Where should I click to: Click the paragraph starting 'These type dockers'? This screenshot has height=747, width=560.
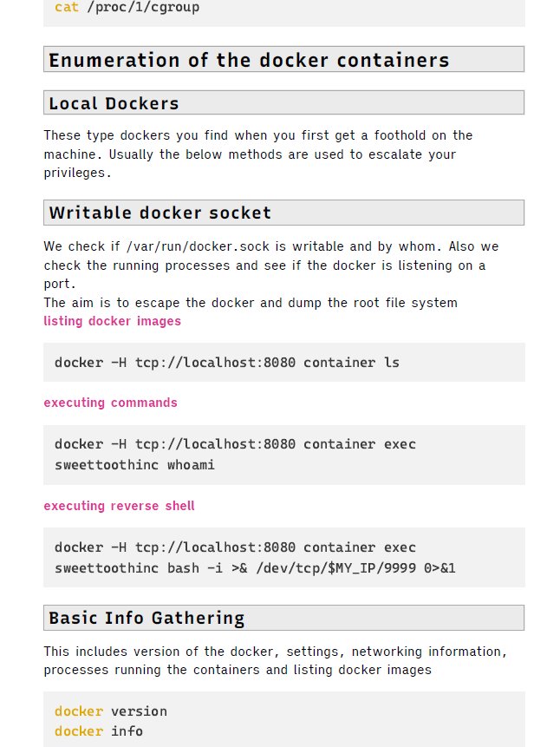(x=258, y=154)
